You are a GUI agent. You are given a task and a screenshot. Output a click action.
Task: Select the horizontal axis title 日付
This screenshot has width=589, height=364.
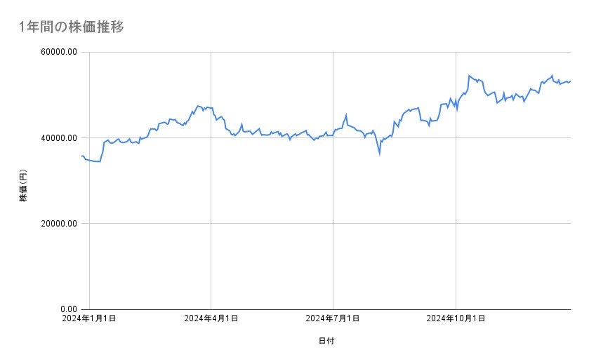click(x=326, y=341)
